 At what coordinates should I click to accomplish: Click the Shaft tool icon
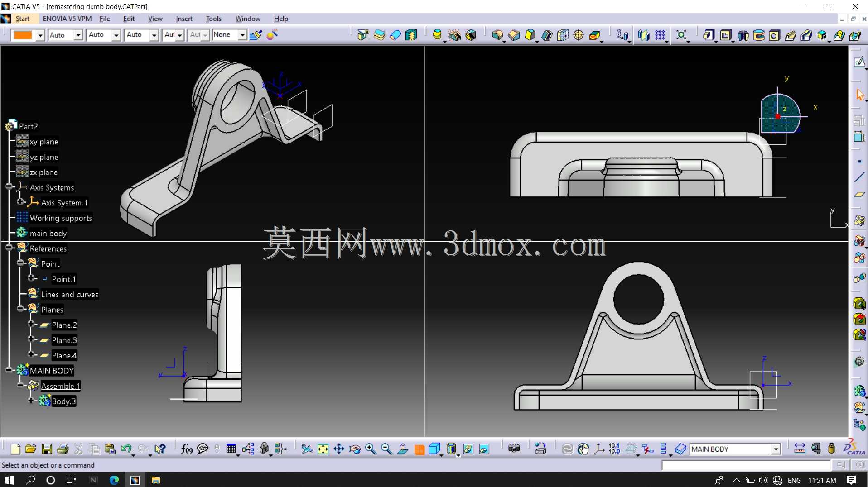743,35
